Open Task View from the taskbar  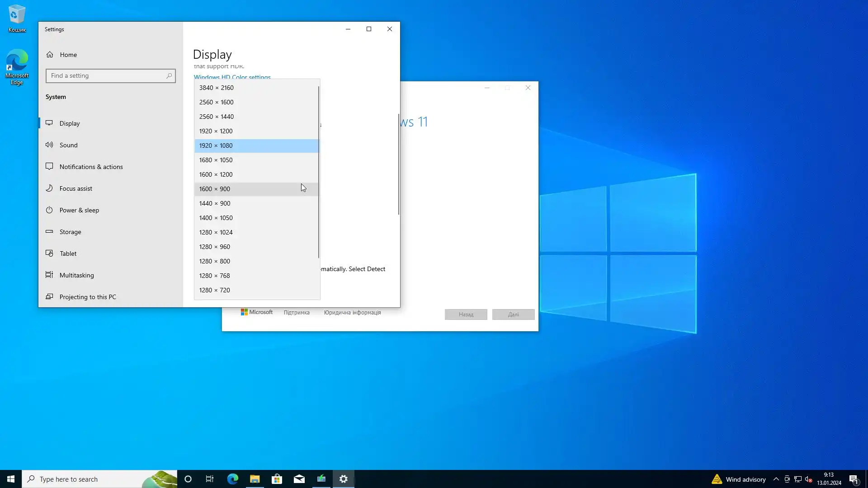point(210,479)
